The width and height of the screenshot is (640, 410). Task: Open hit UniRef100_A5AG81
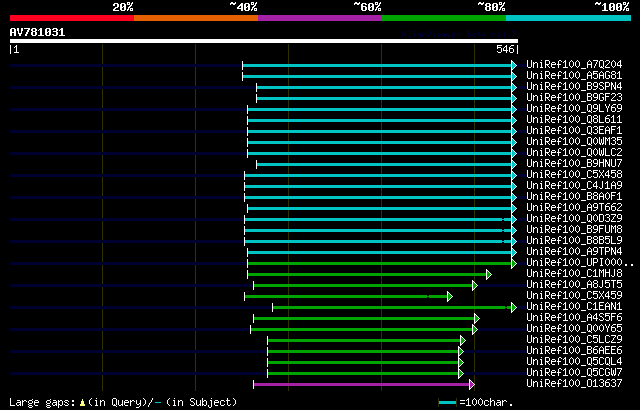pos(574,75)
